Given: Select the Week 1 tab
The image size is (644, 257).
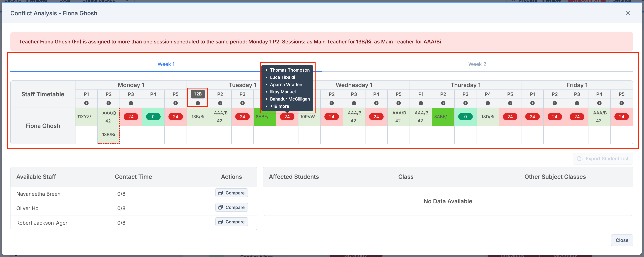Looking at the screenshot, I should pos(166,64).
